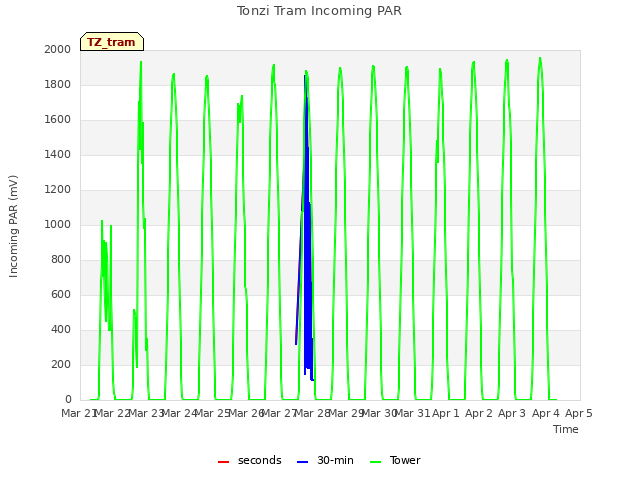
Task: Click the 200 y-axis tick label
Action: click(61, 364)
